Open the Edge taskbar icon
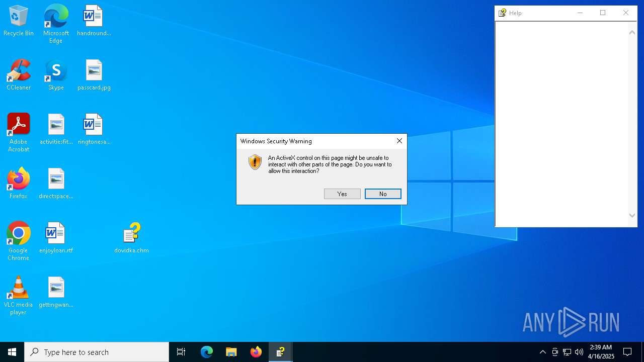The height and width of the screenshot is (362, 644). [207, 352]
